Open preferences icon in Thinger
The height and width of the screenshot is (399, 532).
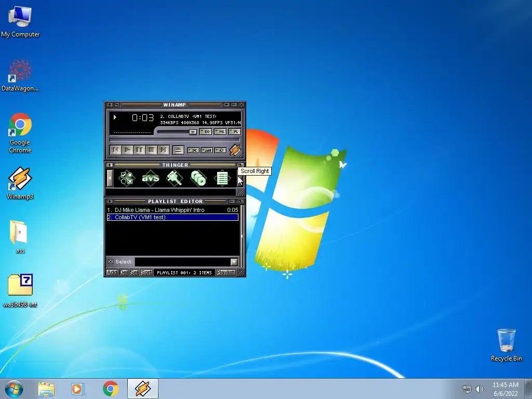(127, 178)
